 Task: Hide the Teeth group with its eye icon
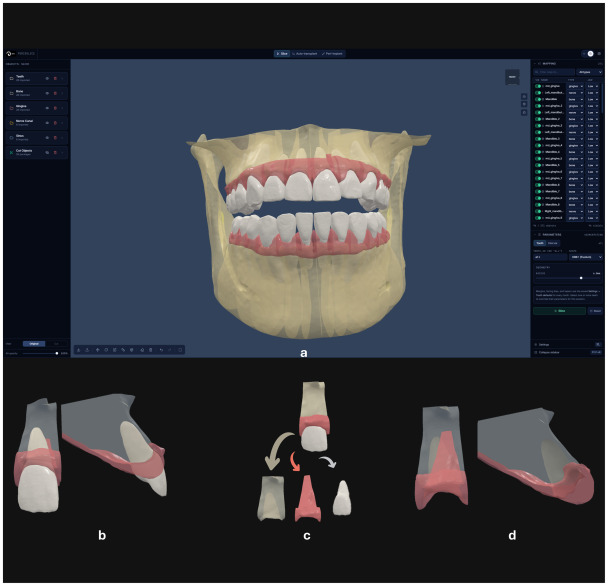pyautogui.click(x=47, y=78)
